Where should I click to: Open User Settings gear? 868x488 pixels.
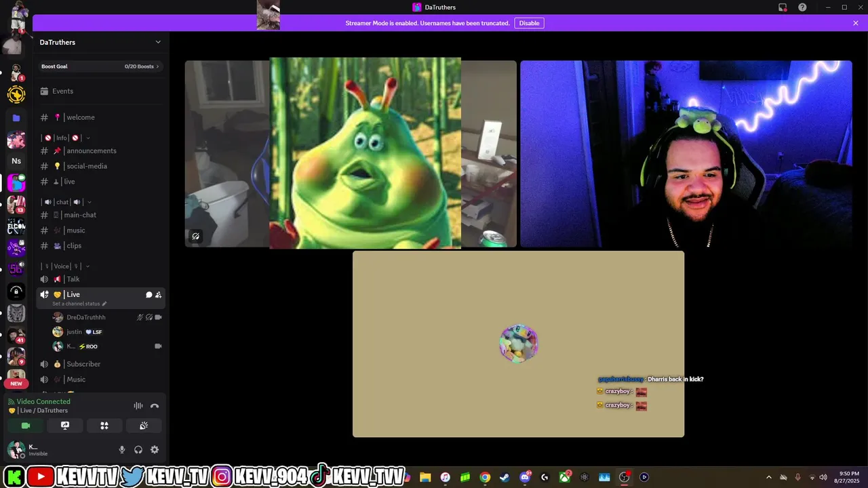(155, 449)
